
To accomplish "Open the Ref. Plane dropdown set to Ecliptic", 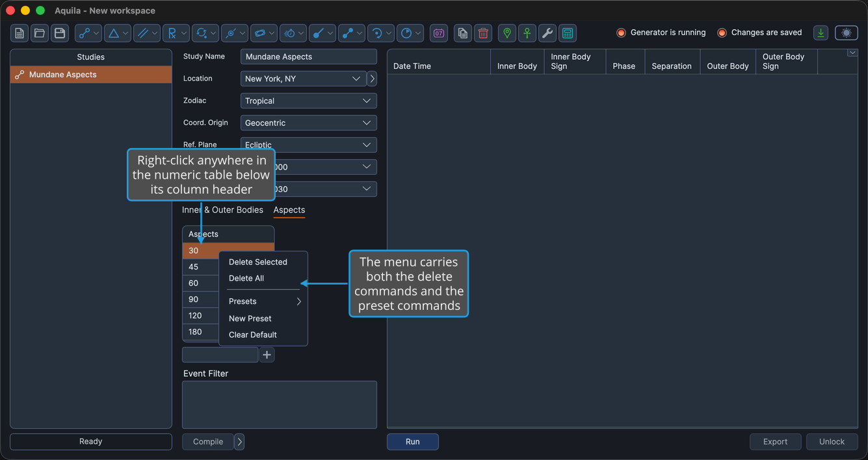I will click(309, 145).
